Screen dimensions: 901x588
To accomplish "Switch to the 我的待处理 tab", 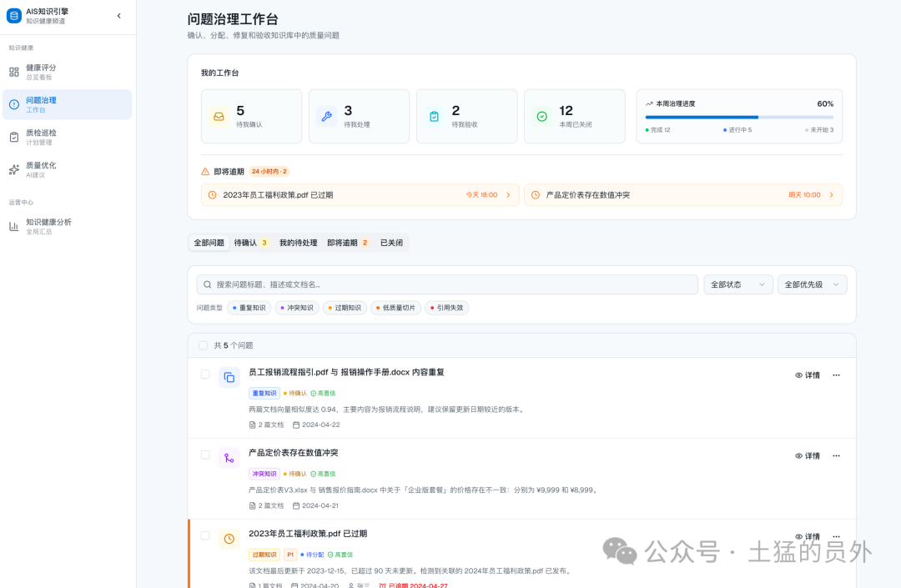I will [x=298, y=243].
